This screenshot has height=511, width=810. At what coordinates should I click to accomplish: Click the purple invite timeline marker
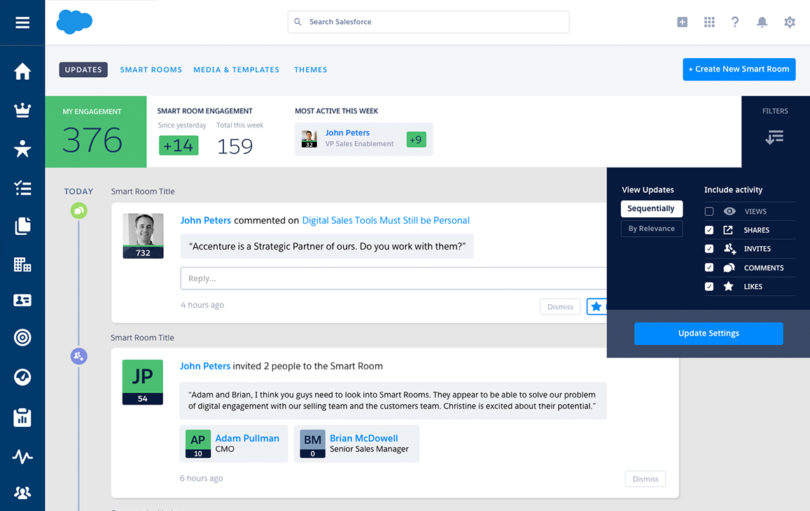pyautogui.click(x=79, y=356)
